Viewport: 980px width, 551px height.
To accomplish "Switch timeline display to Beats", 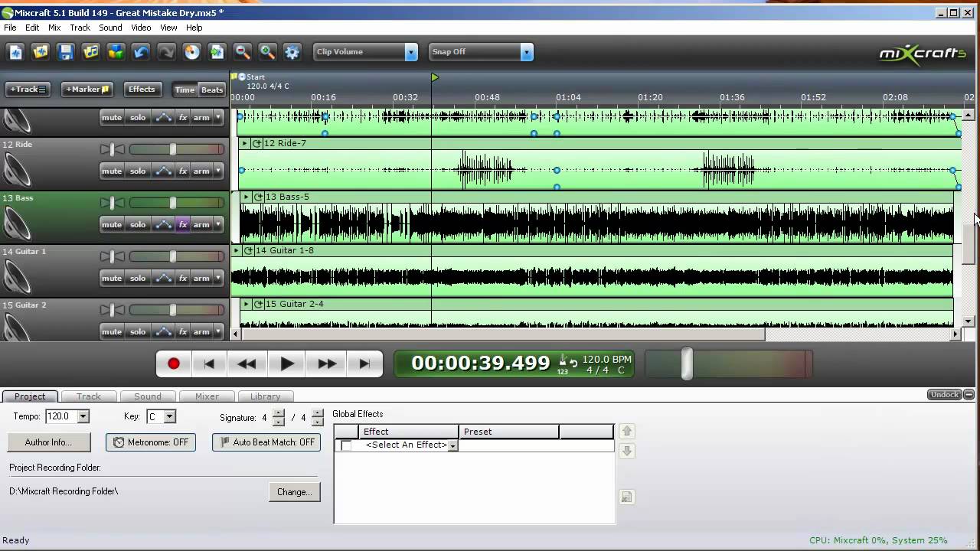I will [212, 90].
